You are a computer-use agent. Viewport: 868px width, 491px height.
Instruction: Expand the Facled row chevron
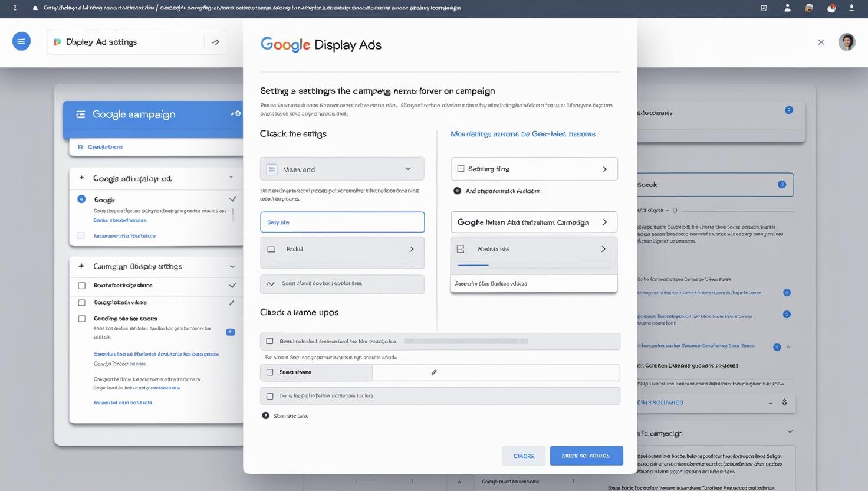coord(412,249)
